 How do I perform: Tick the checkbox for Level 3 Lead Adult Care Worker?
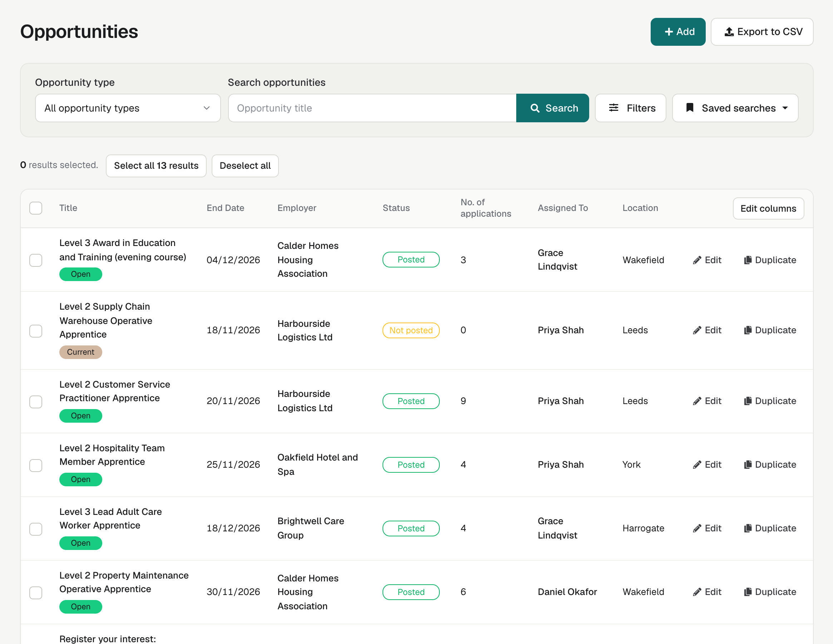tap(36, 529)
